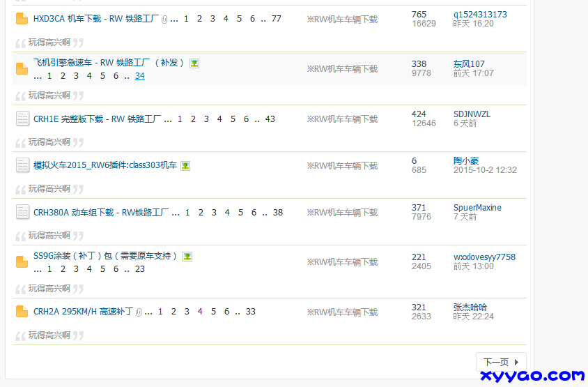
Task: Open thread SS9G涂装（补丁）包
Action: click(105, 256)
